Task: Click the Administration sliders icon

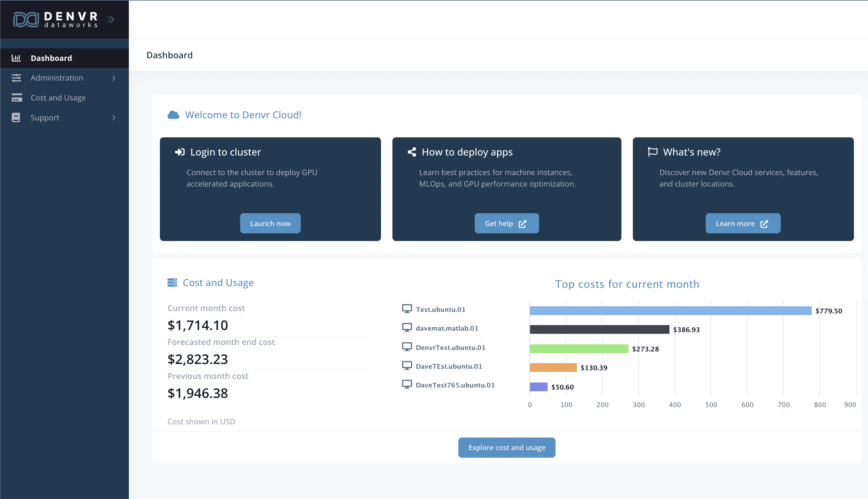Action: [x=16, y=78]
